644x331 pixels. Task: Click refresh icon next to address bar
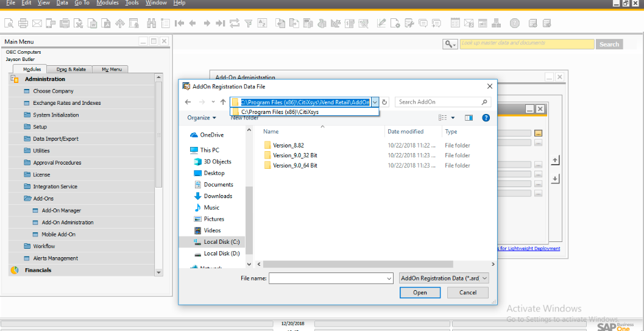[x=384, y=102]
